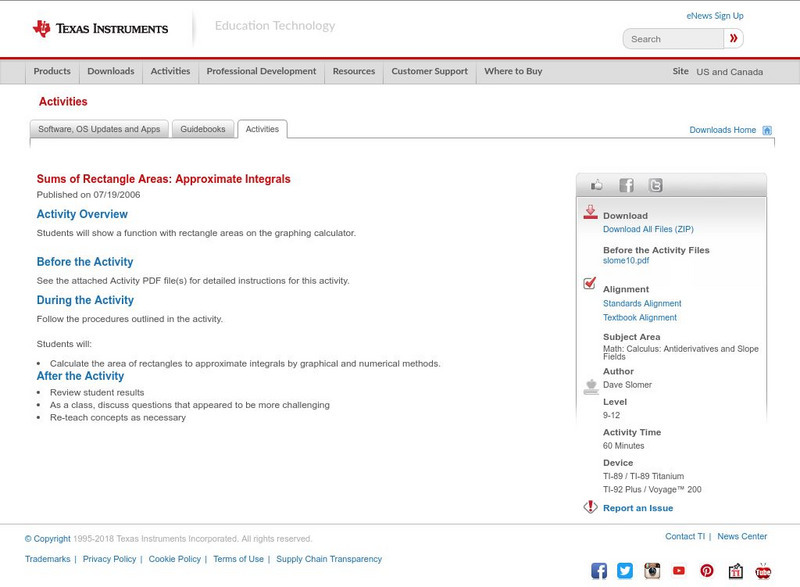Click the red Tube footer icon

pos(763,571)
